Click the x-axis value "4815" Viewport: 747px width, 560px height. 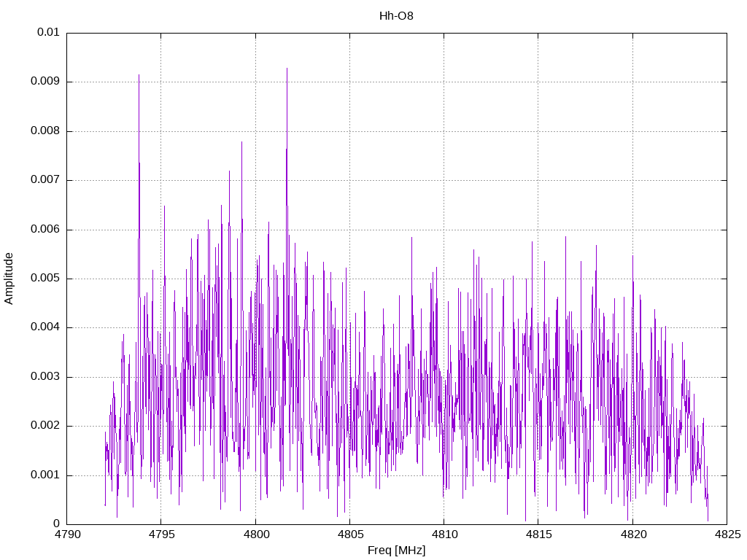(538, 534)
